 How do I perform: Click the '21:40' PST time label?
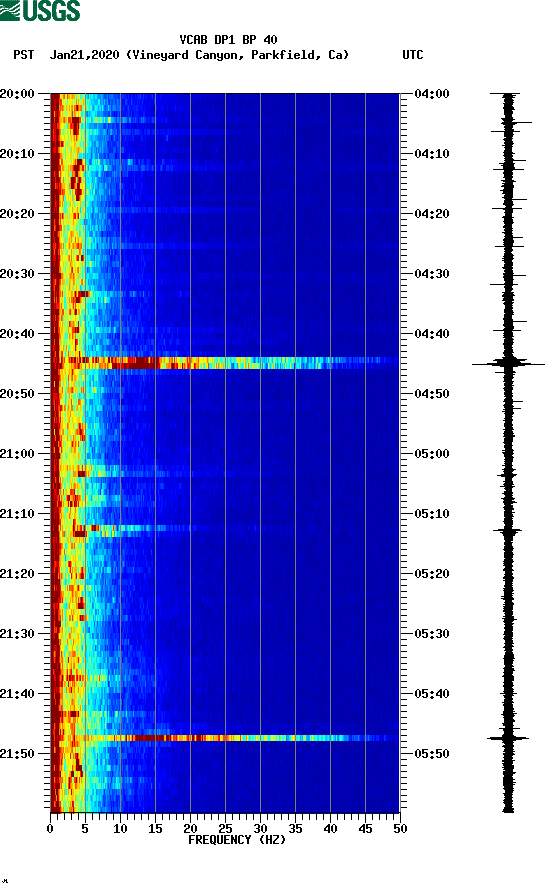pyautogui.click(x=18, y=694)
